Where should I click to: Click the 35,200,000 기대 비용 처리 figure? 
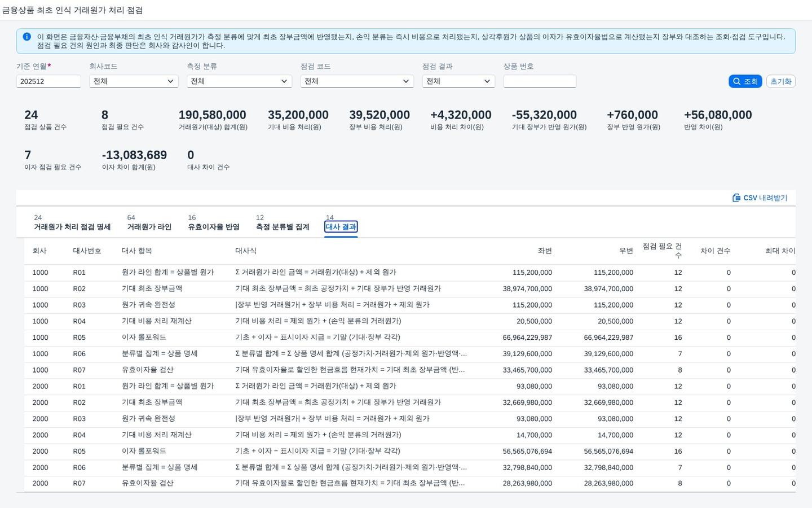[298, 115]
